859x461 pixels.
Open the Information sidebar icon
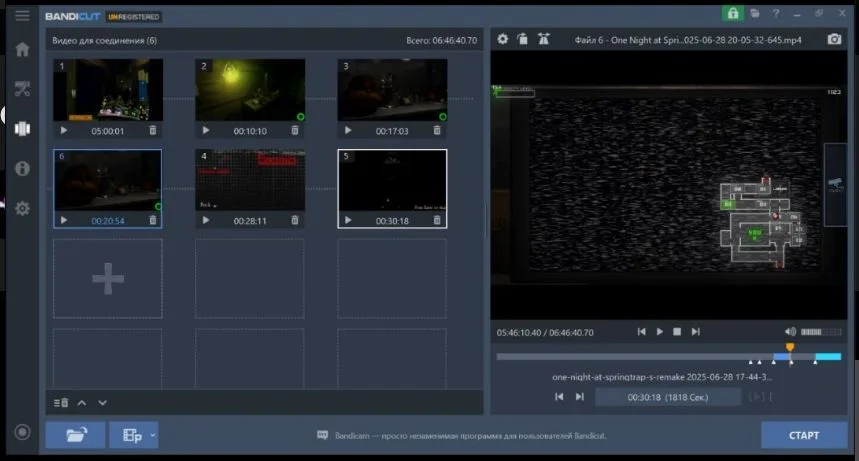click(x=22, y=168)
